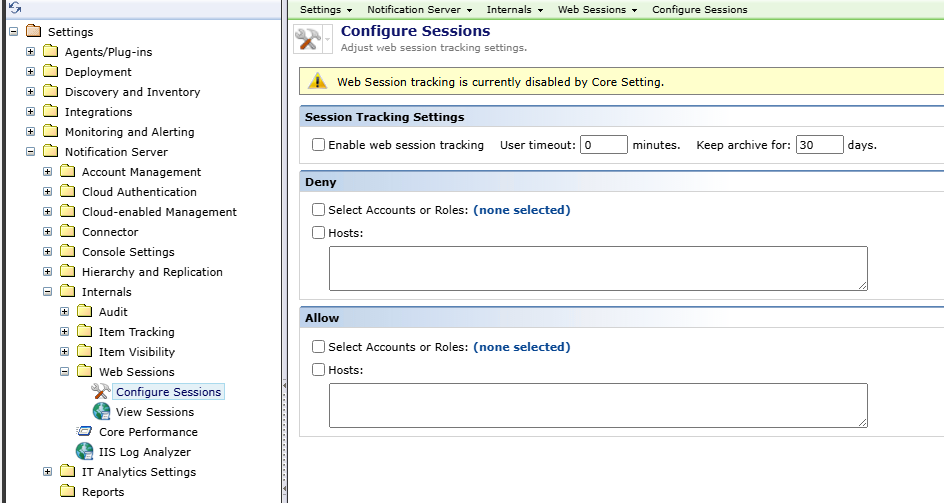Click Allow section none selected link

(521, 347)
